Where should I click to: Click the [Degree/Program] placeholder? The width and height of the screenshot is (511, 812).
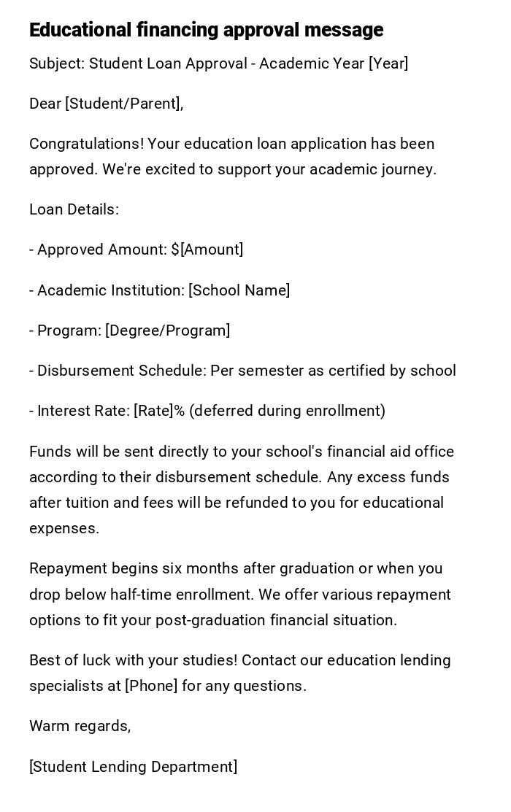tap(167, 330)
